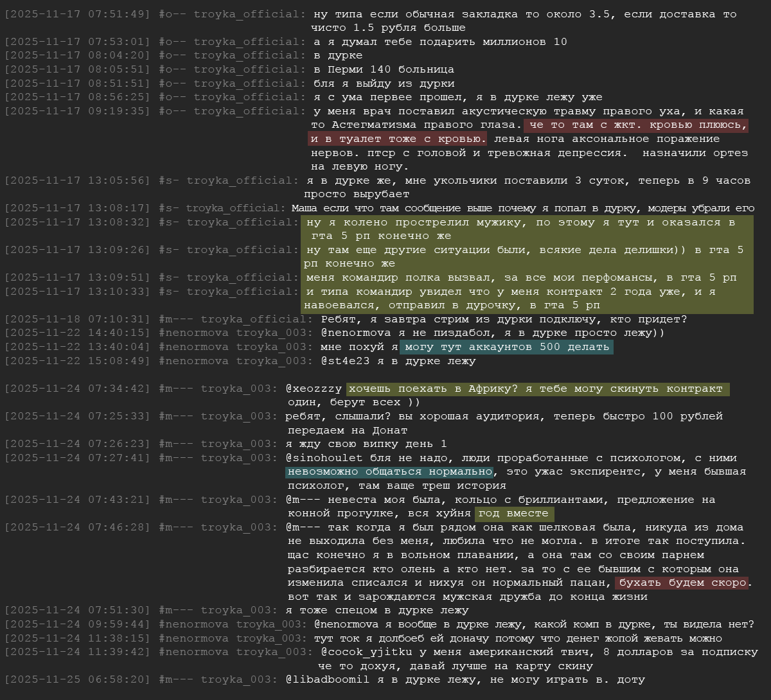771x700 pixels.
Task: Click red highlighted 'че то там с жкт. кровью плююсь'
Action: point(636,125)
